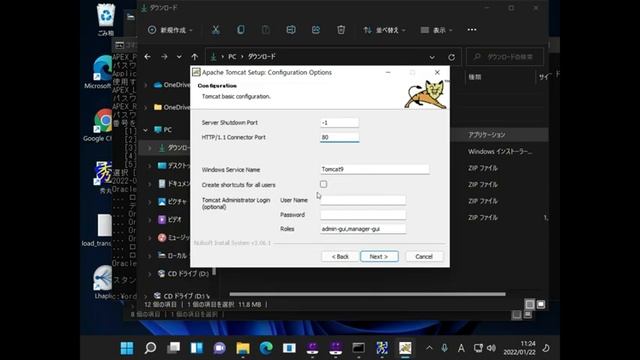640x360 pixels.
Task: Select the Pictures folder in sidebar
Action: click(x=173, y=202)
